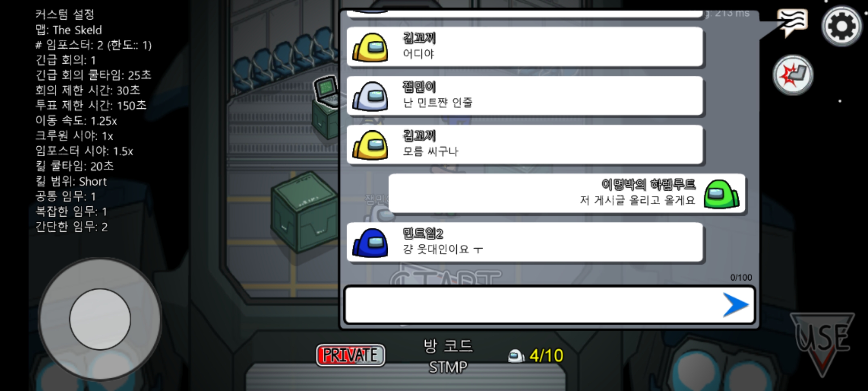Select the message 걍 웃대인이요

pos(524,242)
